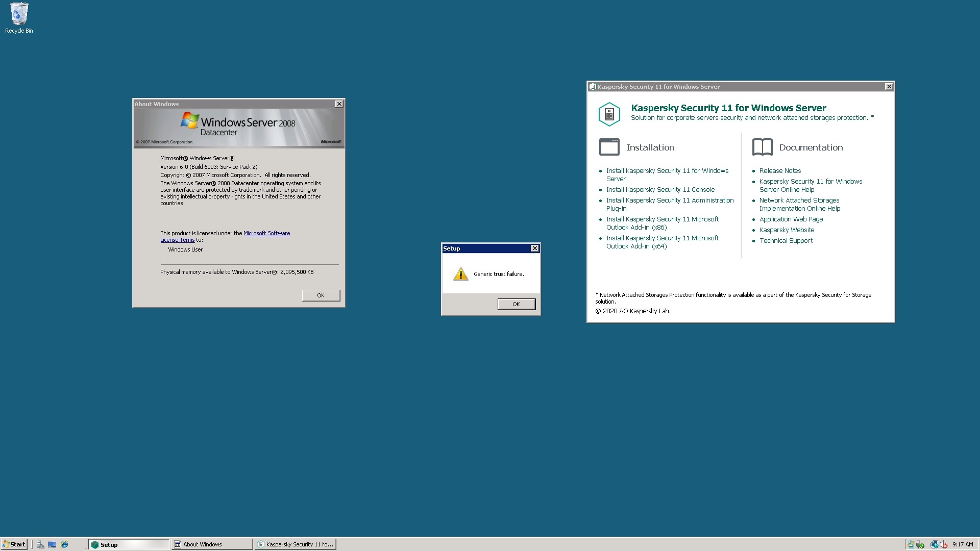Open the Application Web Page link
The width and height of the screenshot is (980, 551).
point(791,219)
